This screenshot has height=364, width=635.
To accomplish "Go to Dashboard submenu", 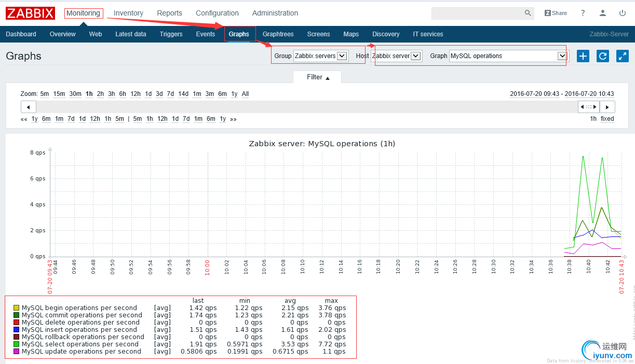I will click(x=21, y=34).
